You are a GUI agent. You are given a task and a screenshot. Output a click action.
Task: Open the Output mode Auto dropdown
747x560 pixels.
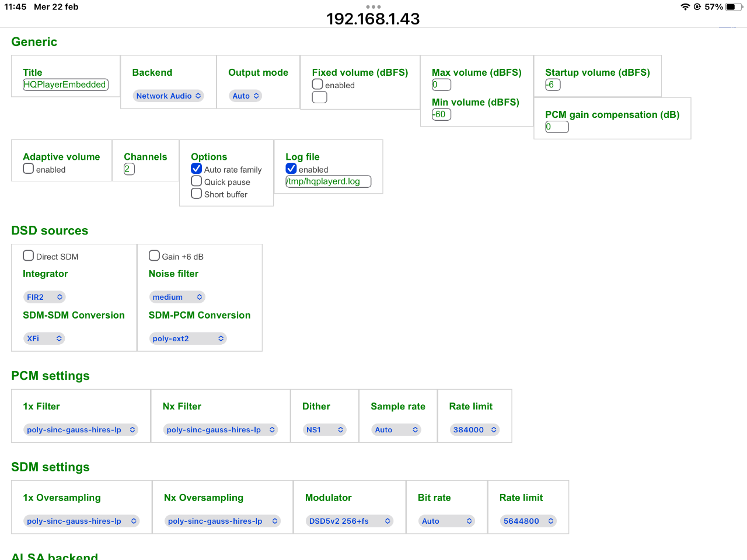coord(245,96)
